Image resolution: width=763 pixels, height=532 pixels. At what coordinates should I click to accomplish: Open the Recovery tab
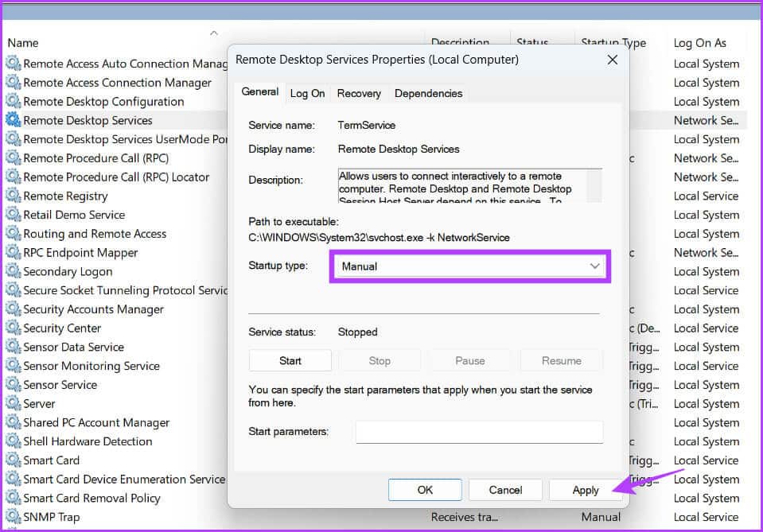tap(359, 93)
